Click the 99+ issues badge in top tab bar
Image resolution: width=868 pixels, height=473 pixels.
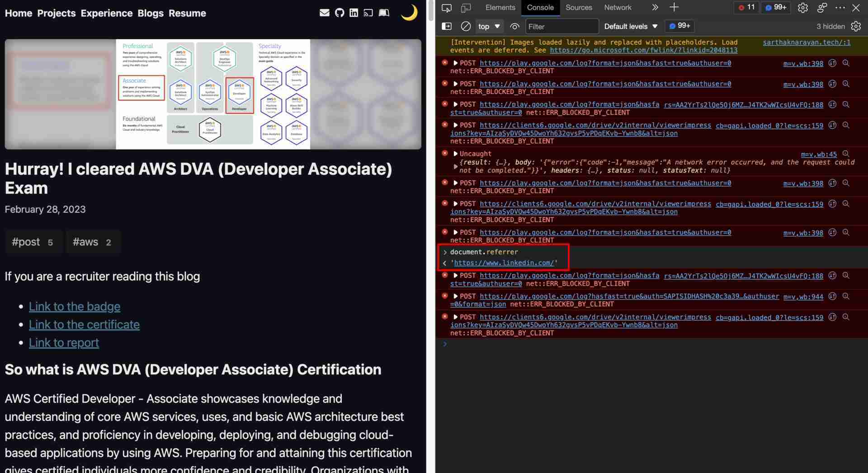tap(776, 7)
